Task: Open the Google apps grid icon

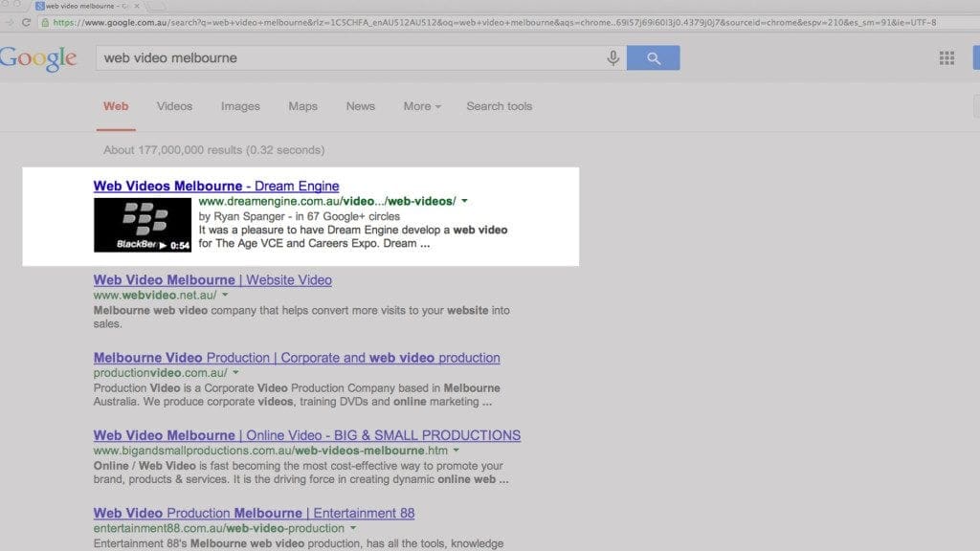Action: 947,58
